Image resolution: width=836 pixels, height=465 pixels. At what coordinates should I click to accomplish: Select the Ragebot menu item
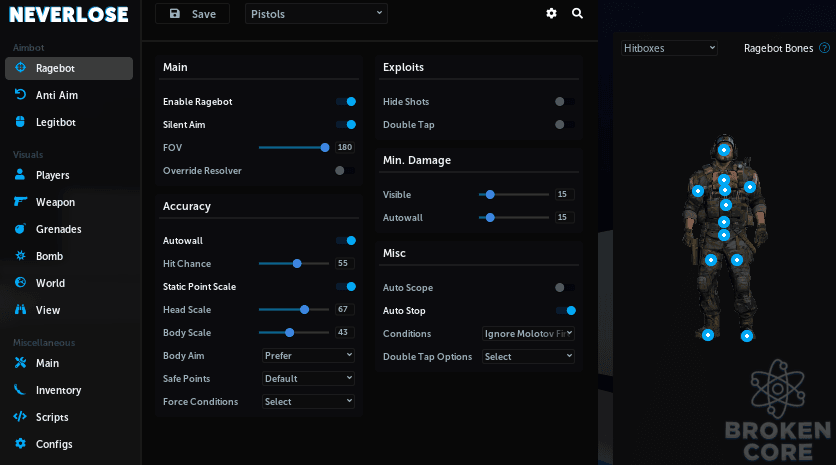tap(69, 68)
